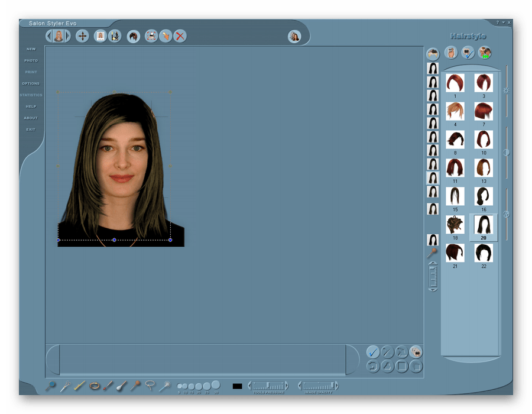Go to the previous model with left arrow

[x=49, y=36]
